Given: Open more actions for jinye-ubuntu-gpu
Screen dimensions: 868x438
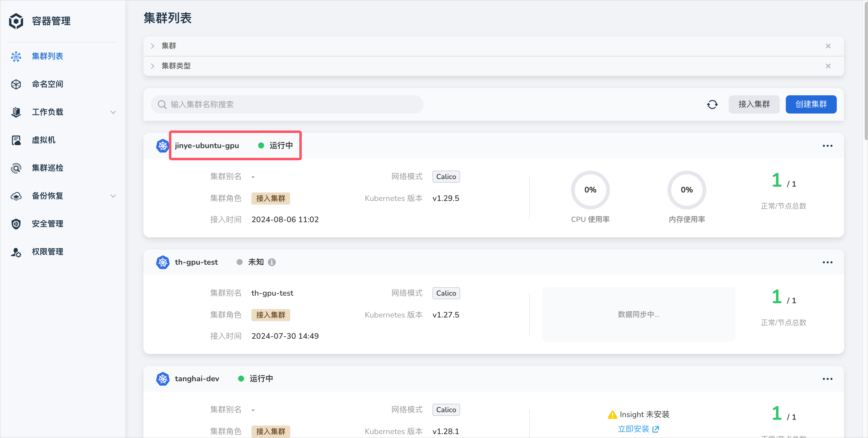Looking at the screenshot, I should pos(827,146).
